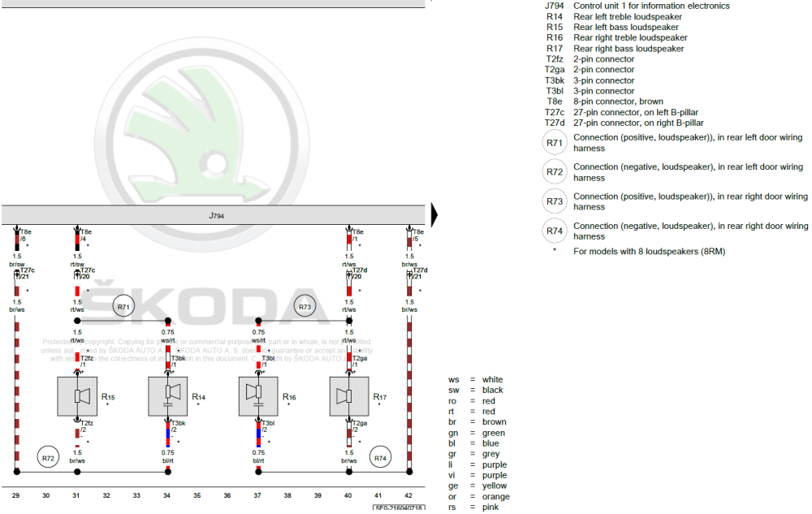
Task: Click column number 42 on the bottom scale
Action: [408, 495]
